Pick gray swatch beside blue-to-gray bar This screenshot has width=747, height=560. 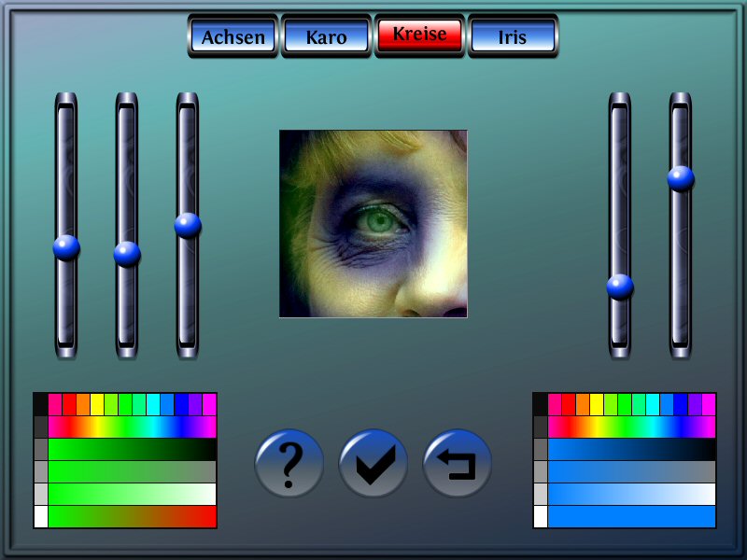pos(541,472)
